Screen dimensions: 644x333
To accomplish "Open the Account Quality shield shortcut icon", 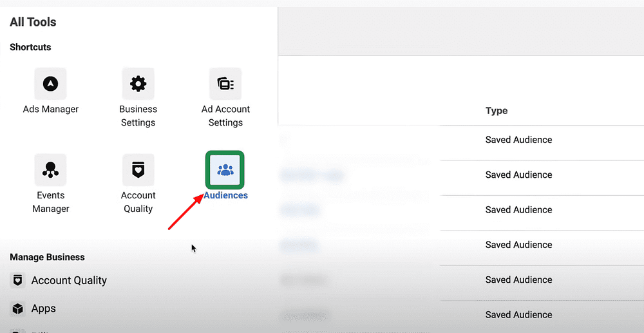I will pyautogui.click(x=138, y=170).
